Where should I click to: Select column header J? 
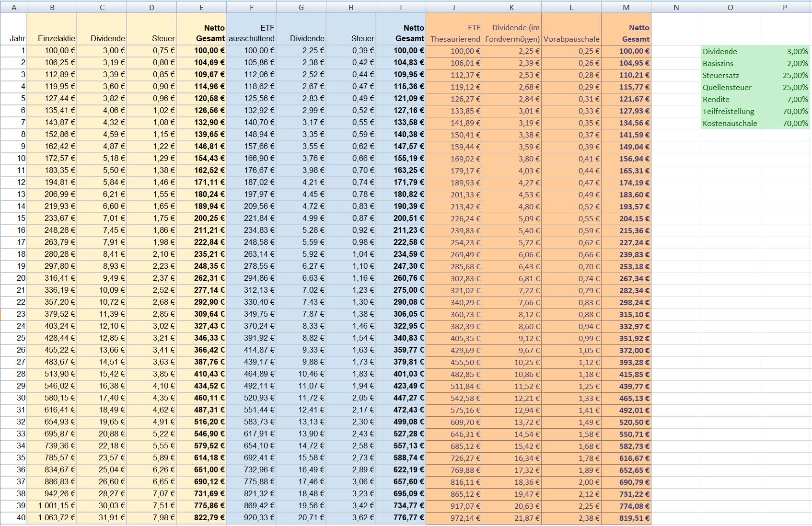(453, 7)
